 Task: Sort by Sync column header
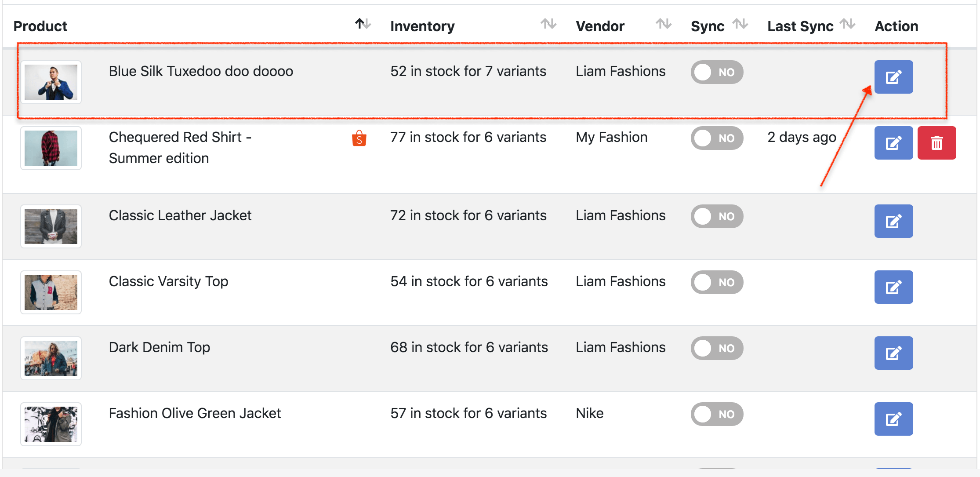740,24
